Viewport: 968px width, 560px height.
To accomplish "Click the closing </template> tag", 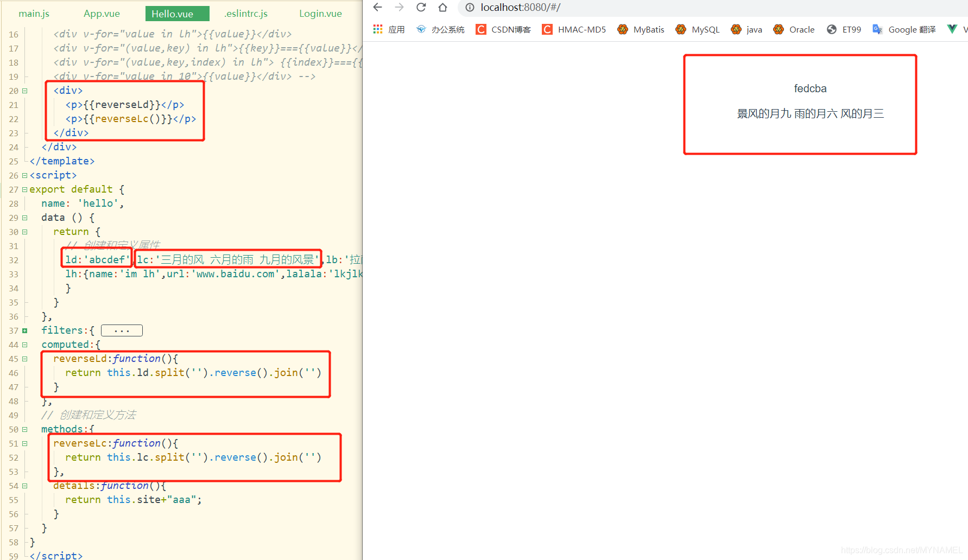I will pos(62,161).
